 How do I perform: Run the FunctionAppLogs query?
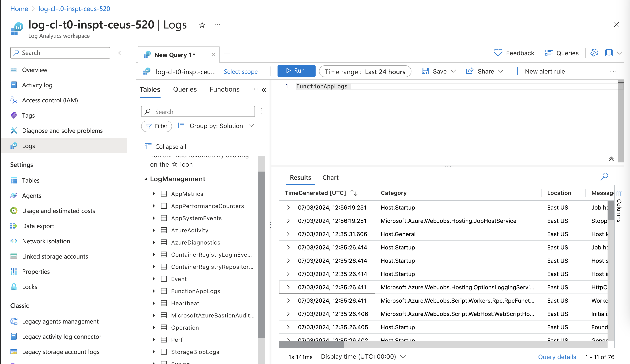296,71
